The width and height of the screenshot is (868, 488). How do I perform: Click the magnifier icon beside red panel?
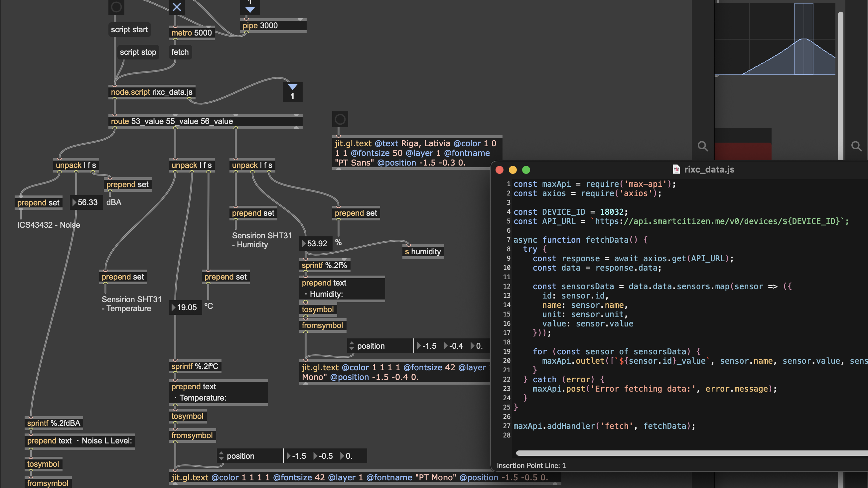(703, 146)
